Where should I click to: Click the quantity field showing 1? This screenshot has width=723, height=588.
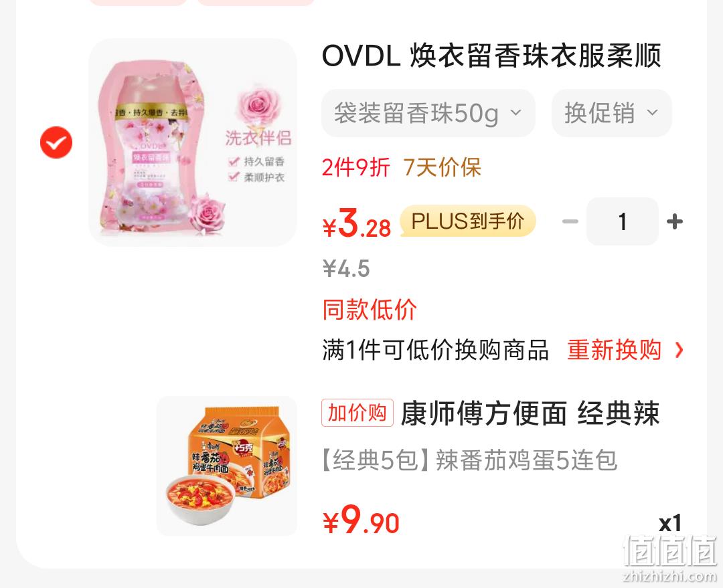(622, 221)
